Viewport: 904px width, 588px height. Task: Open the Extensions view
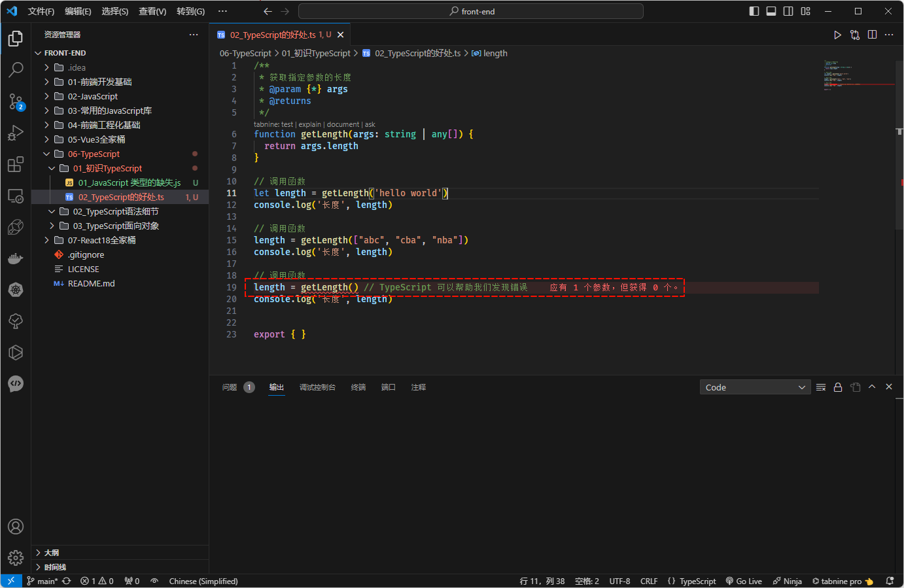pos(16,164)
